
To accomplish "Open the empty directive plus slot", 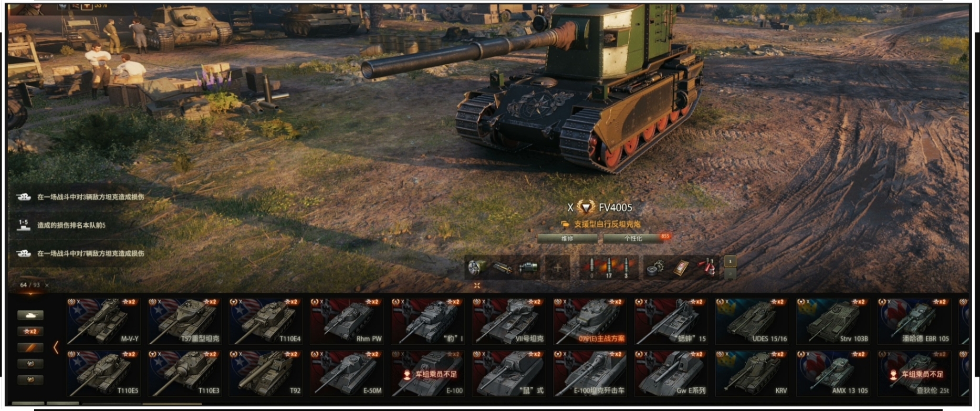I will (558, 268).
